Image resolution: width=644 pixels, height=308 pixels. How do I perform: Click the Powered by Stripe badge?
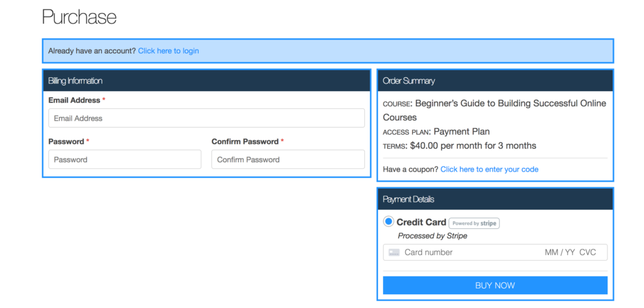tap(474, 223)
